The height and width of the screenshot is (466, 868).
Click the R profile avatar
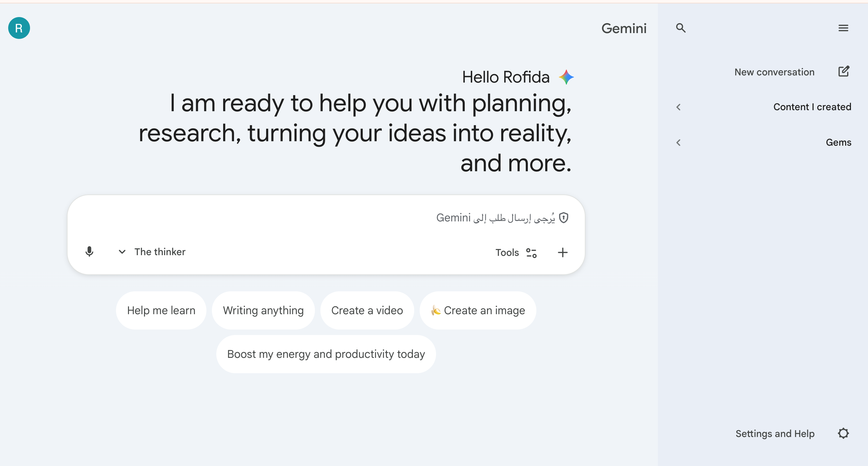coord(19,28)
